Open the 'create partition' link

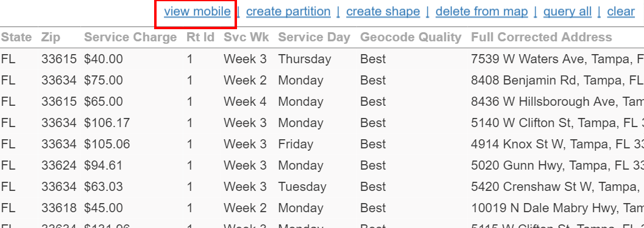(x=288, y=12)
